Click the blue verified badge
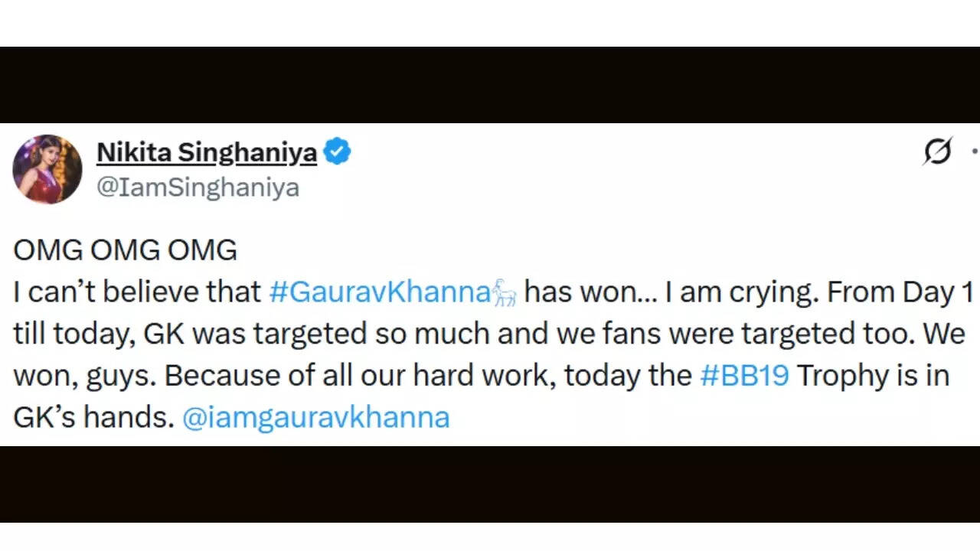The height and width of the screenshot is (551, 980). click(337, 152)
